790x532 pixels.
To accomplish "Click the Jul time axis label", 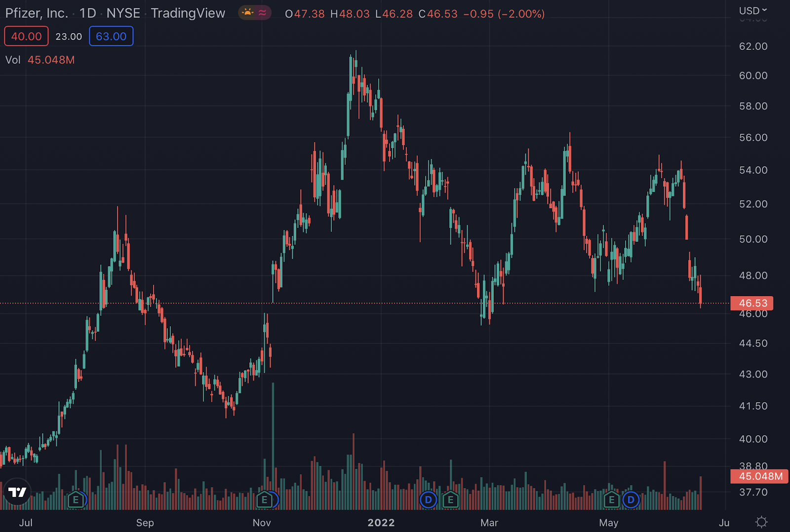I will (x=26, y=523).
